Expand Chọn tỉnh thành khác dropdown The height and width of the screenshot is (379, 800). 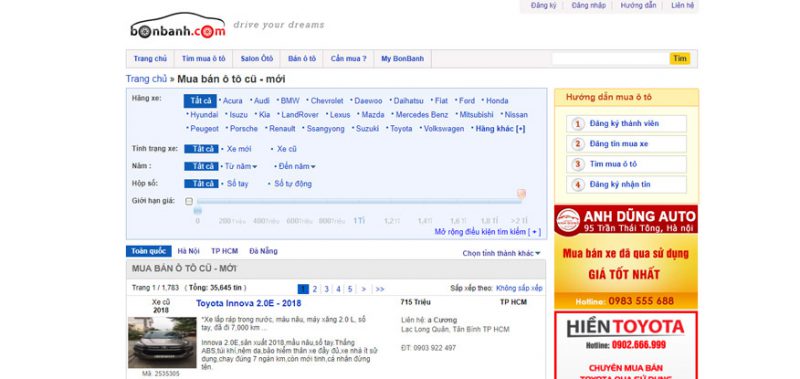501,254
